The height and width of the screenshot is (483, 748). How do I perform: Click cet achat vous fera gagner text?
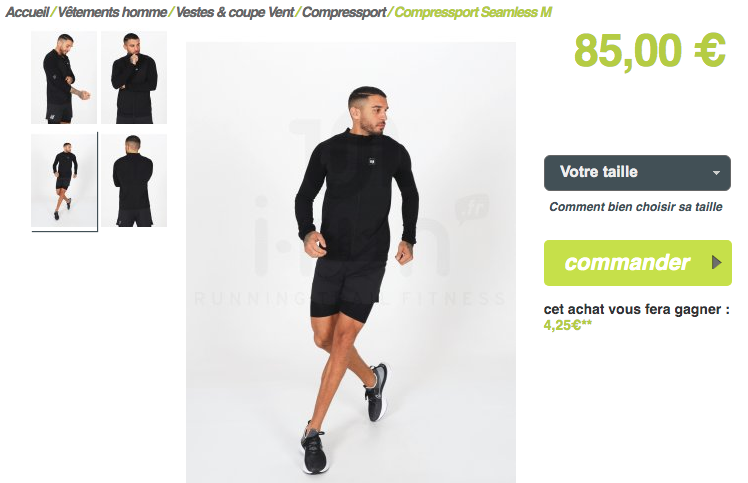coord(636,309)
